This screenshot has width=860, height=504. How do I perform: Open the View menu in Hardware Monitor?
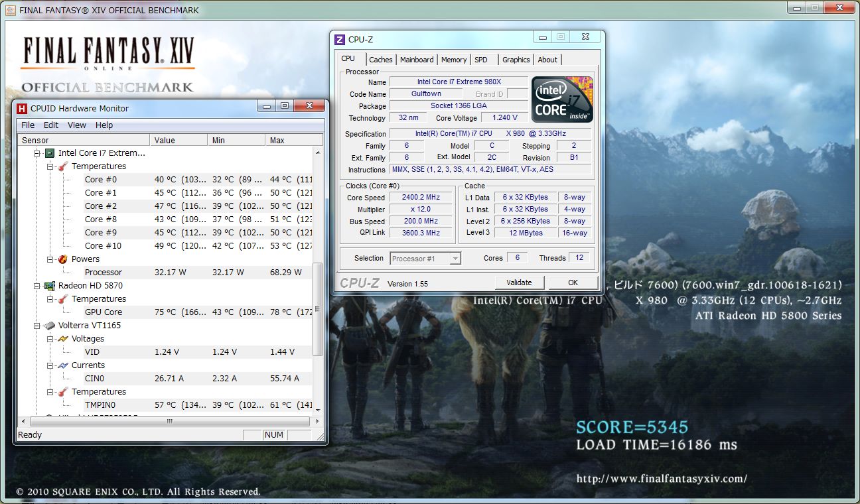pyautogui.click(x=77, y=125)
